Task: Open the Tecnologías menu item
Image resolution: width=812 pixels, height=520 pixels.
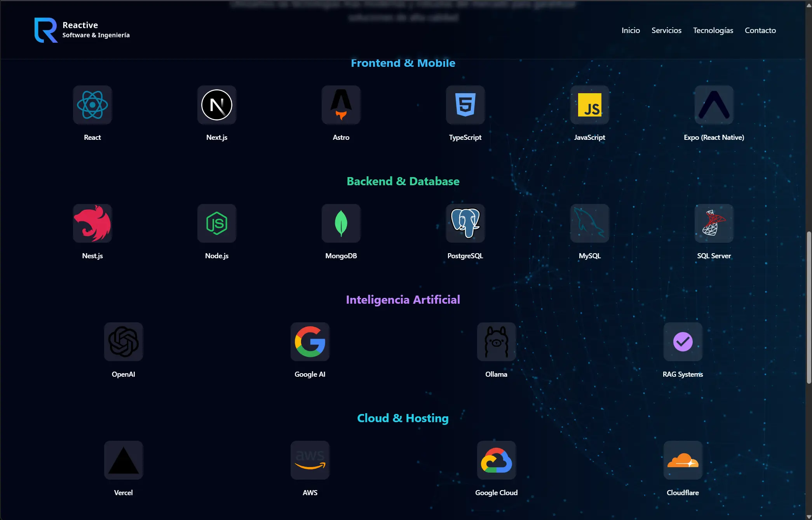Action: pyautogui.click(x=713, y=30)
